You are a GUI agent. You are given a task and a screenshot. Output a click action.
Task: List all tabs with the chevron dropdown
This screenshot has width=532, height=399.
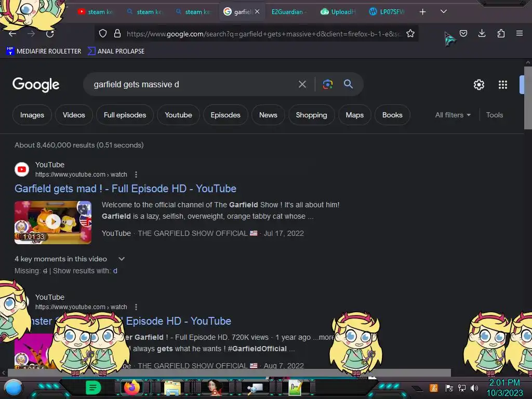pyautogui.click(x=444, y=11)
